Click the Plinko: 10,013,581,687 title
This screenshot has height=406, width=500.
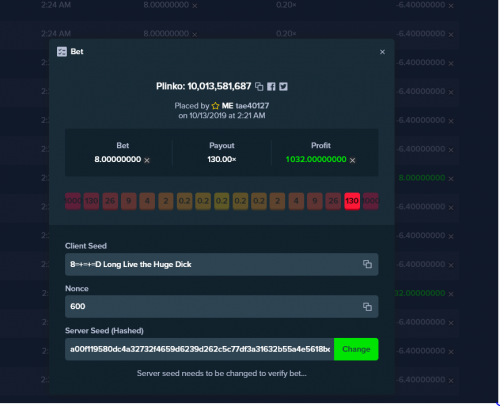(203, 86)
